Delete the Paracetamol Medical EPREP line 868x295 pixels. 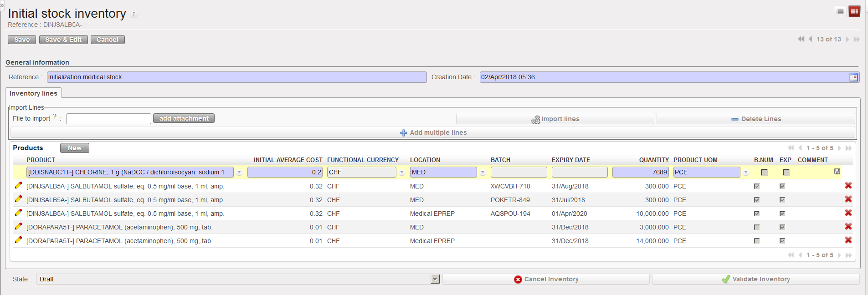coord(848,240)
